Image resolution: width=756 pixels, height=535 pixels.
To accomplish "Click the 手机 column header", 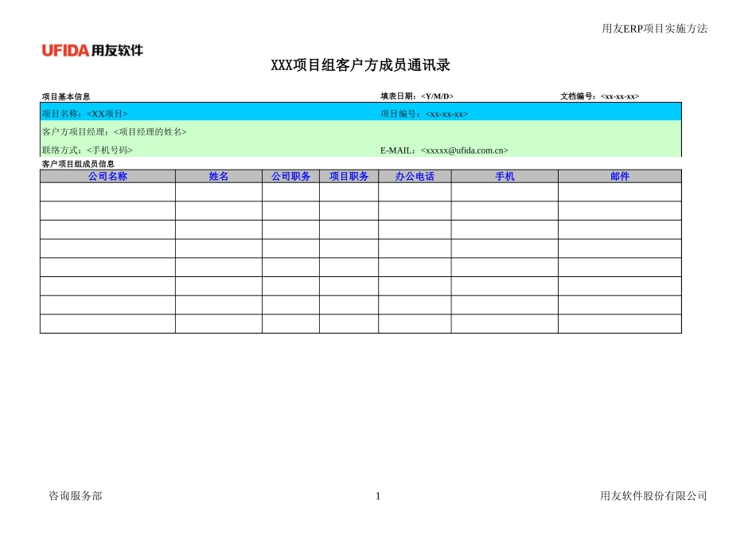I will pos(505,176).
